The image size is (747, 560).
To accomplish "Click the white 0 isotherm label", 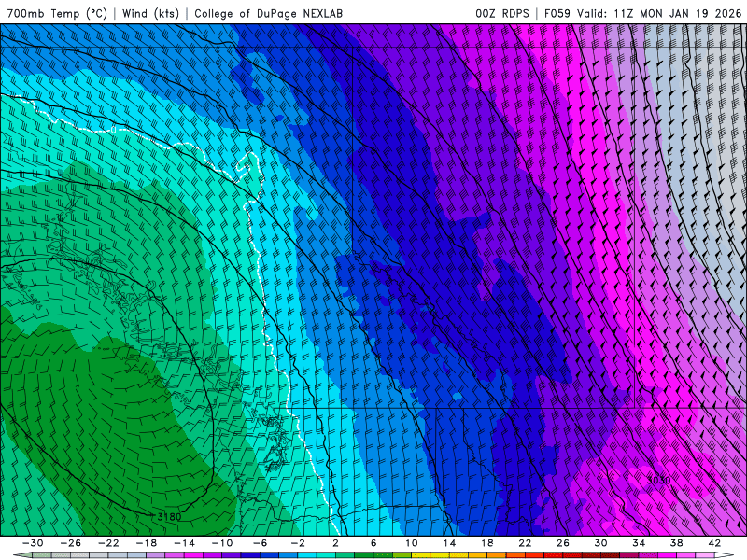I will click(113, 130).
